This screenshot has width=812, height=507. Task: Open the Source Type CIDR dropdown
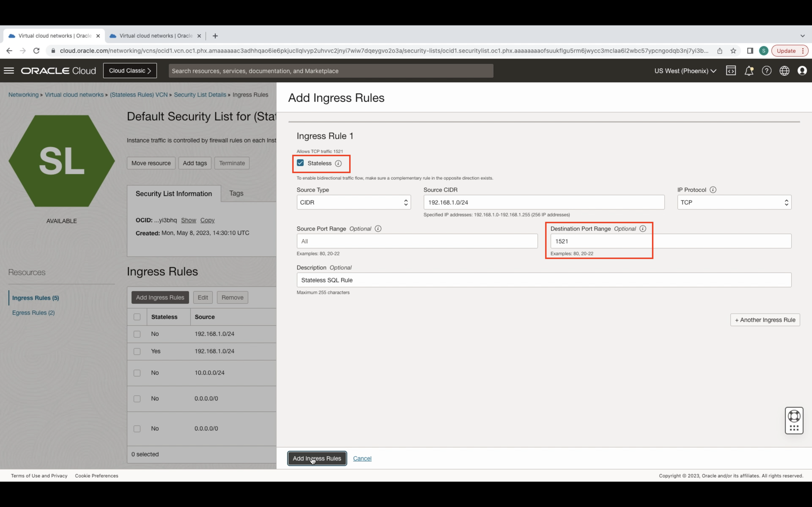(x=353, y=202)
